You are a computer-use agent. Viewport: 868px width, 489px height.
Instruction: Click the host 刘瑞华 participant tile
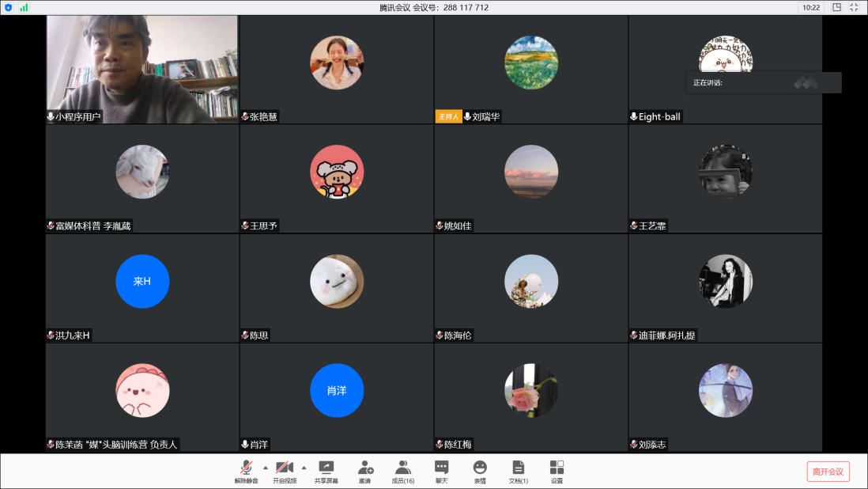(531, 70)
